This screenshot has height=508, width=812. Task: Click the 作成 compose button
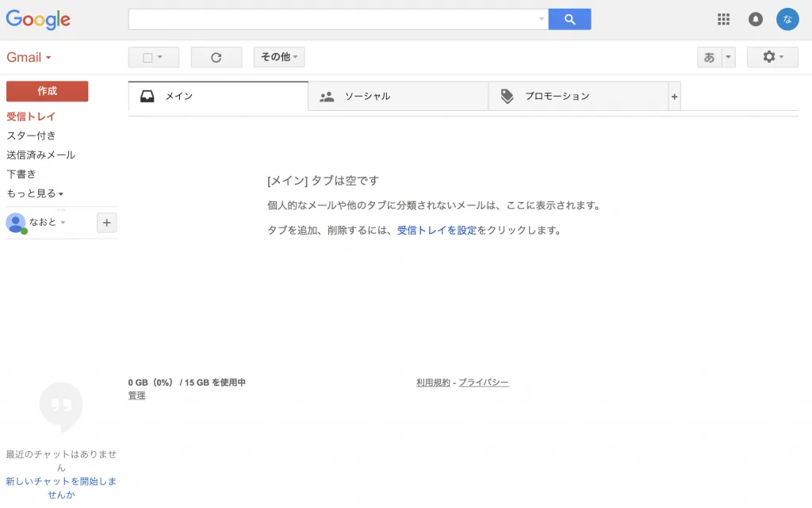coord(47,91)
